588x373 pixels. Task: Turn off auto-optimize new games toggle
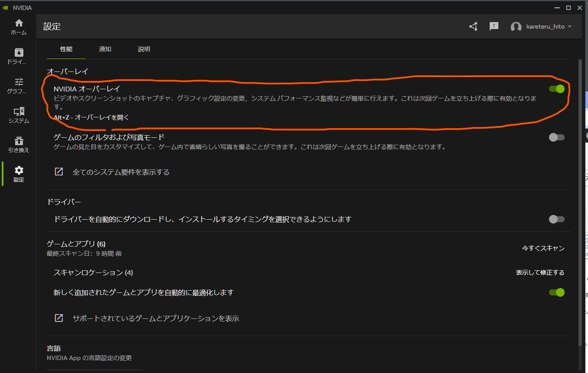coord(557,292)
